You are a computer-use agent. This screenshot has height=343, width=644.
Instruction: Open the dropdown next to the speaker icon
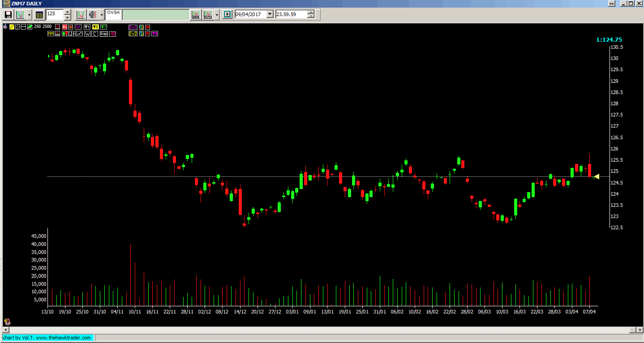tap(102, 15)
